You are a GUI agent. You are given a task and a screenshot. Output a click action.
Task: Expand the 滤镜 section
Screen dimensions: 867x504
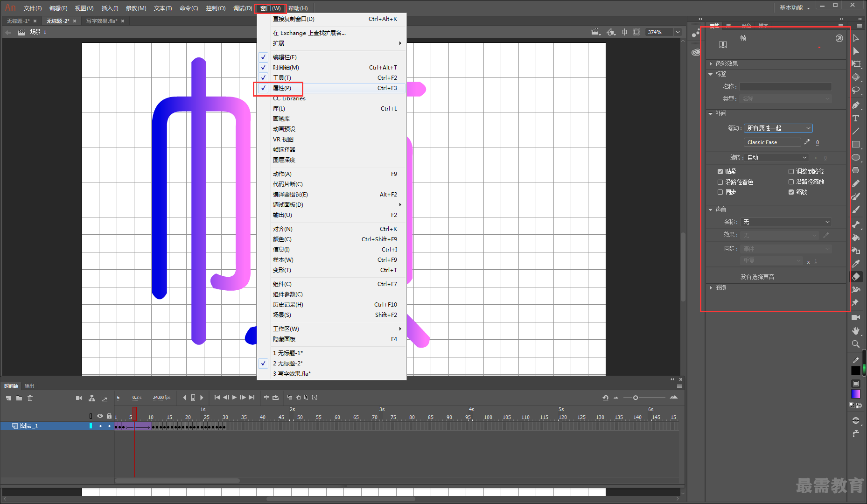click(x=711, y=288)
